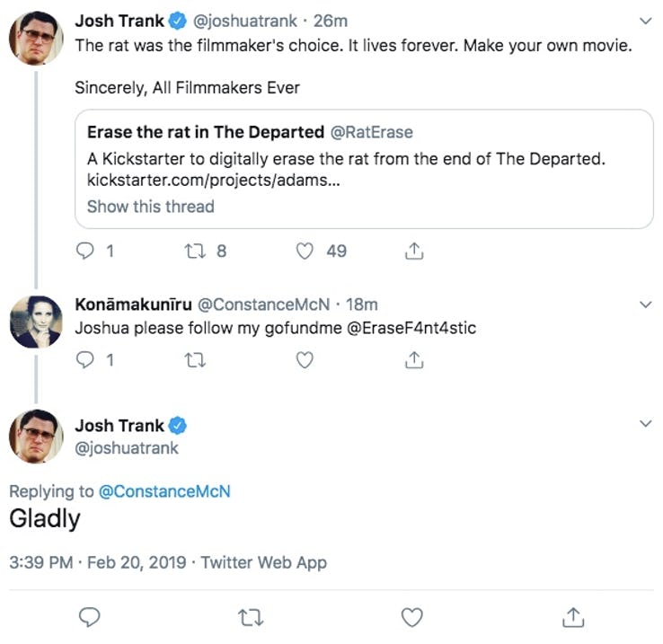663x644 pixels.
Task: Like the tweet with 49 likes
Action: pos(305,251)
